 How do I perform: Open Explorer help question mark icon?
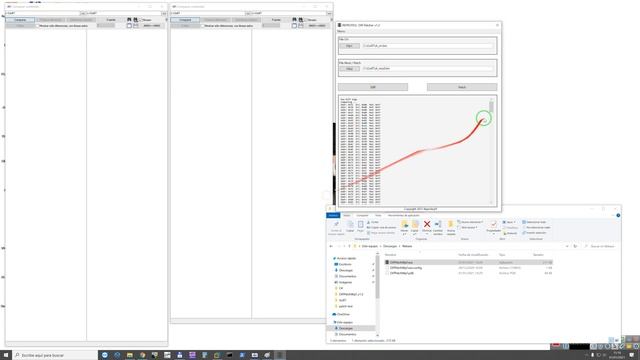(618, 216)
